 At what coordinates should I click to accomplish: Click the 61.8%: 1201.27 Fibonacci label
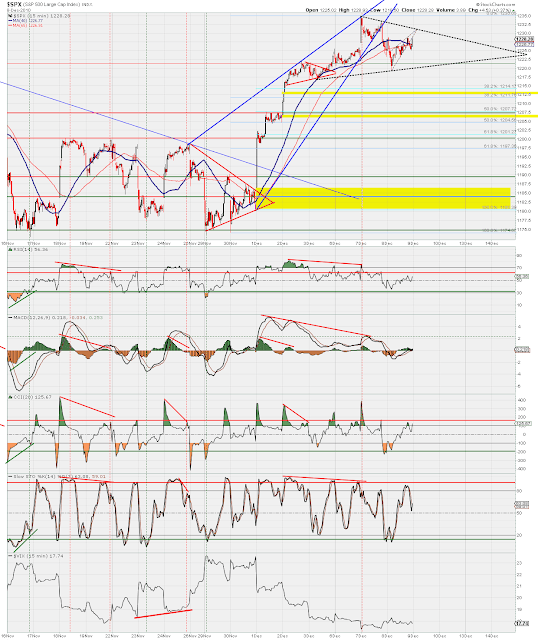pyautogui.click(x=500, y=131)
